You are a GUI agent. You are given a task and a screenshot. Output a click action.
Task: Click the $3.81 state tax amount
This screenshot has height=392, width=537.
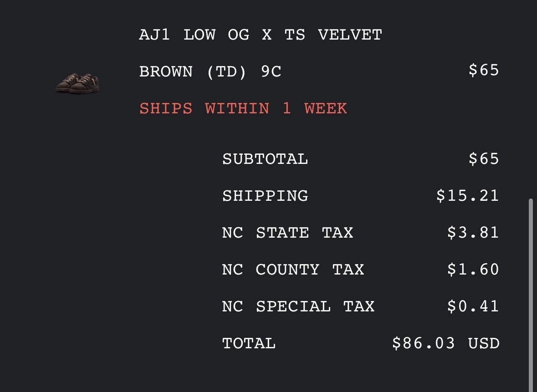473,233
